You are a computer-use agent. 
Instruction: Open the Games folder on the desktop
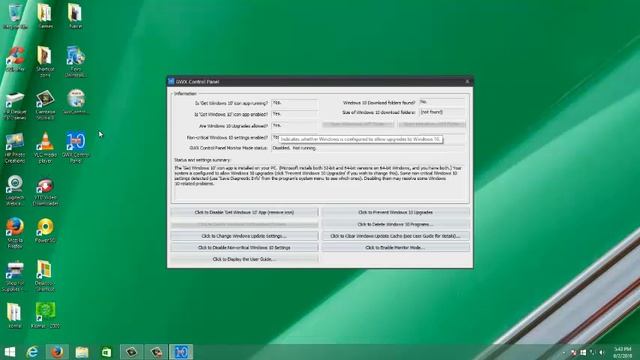pos(45,16)
